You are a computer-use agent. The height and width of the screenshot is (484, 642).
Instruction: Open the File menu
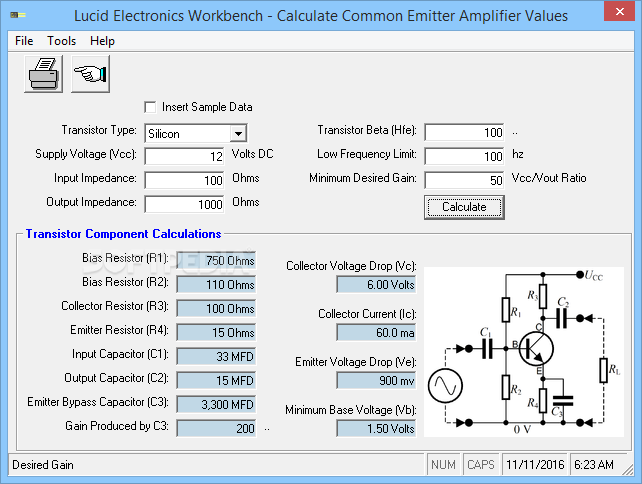[24, 41]
